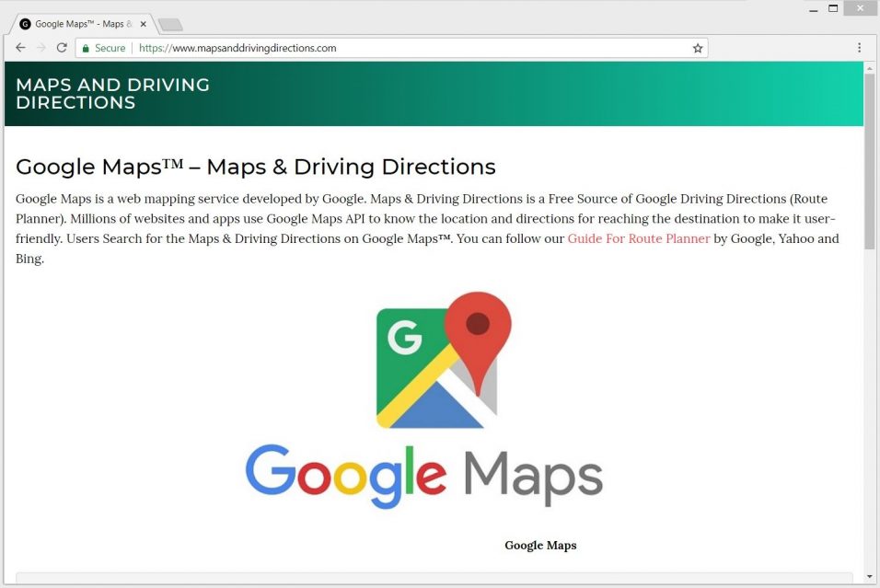Toggle the bookmark star in the address bar
This screenshot has width=880, height=588.
pos(697,47)
